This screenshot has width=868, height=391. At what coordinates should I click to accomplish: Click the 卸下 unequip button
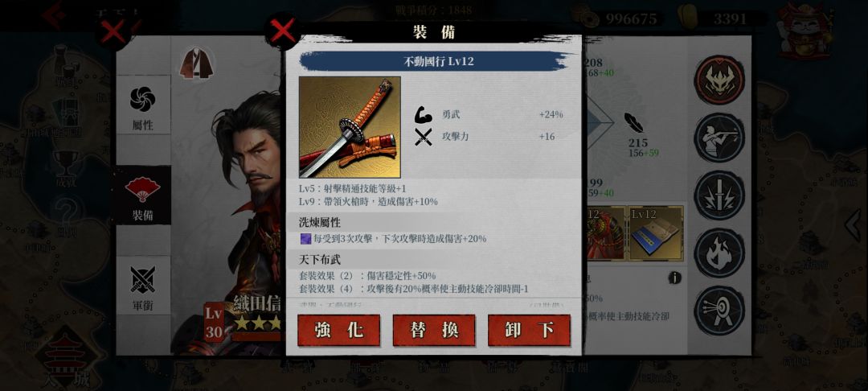click(x=529, y=330)
